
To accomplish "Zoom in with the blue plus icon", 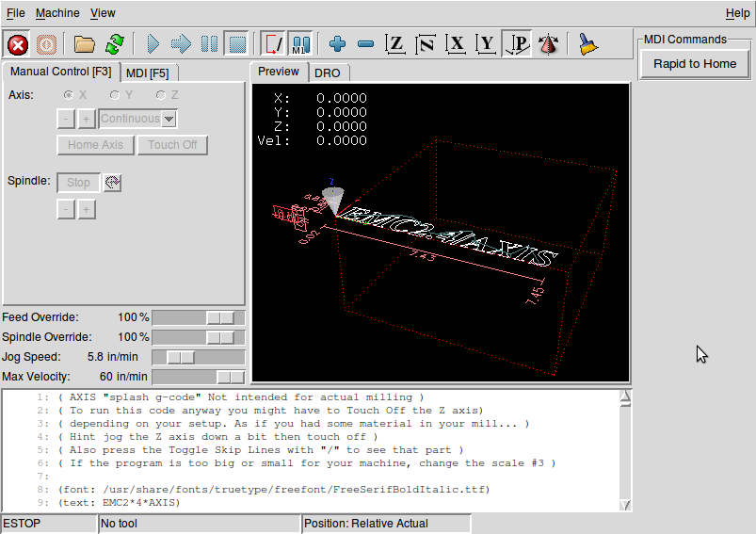I will pos(337,44).
